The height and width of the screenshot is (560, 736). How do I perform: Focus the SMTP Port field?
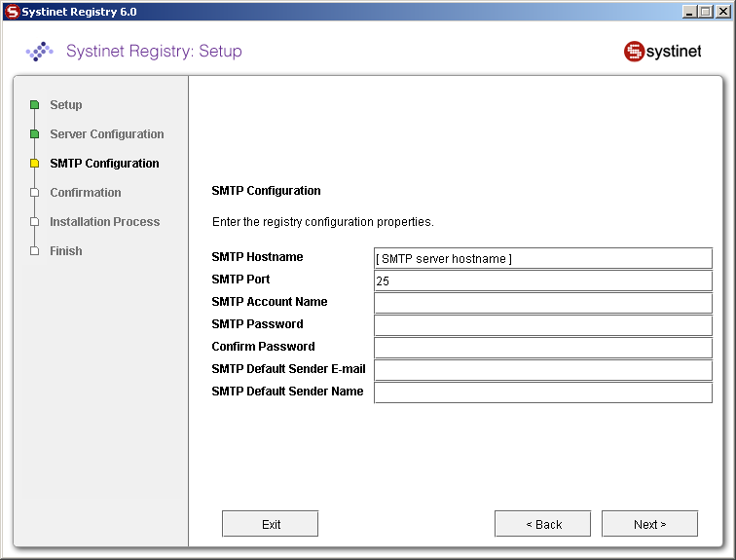(543, 280)
